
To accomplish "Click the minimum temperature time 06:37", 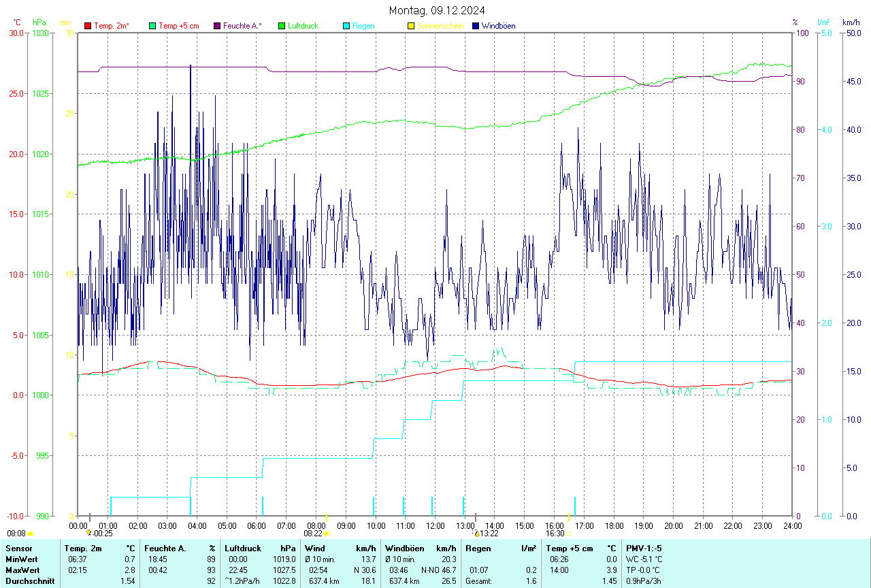I will pos(77,559).
